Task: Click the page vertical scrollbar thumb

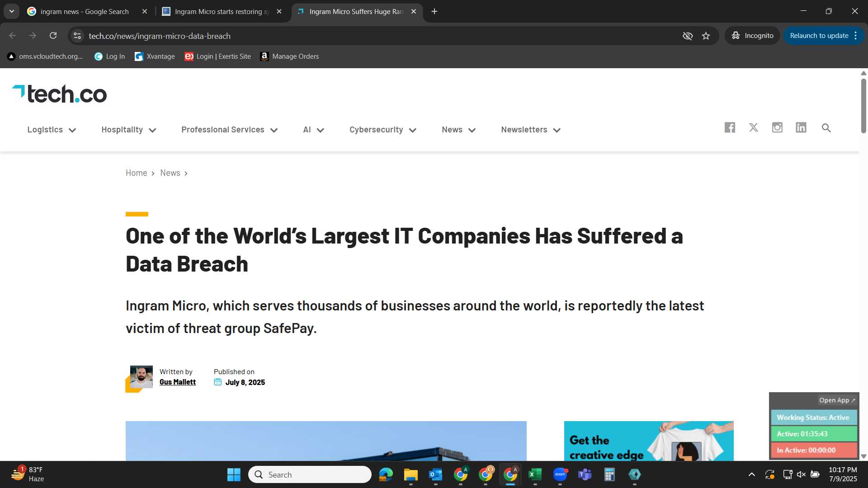Action: point(863,106)
